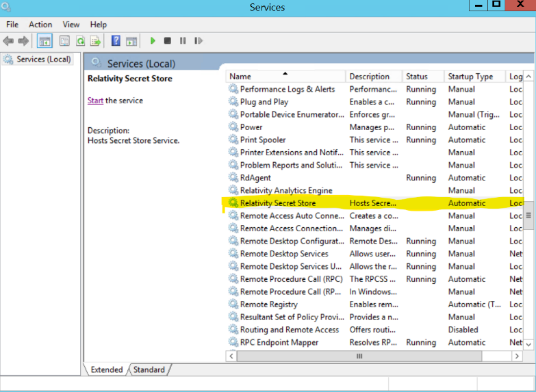Click gear icon of Routing and Remote Access
Image resolution: width=536 pixels, height=392 pixels.
(233, 330)
